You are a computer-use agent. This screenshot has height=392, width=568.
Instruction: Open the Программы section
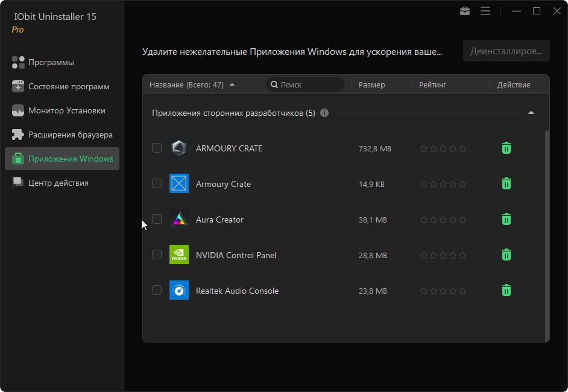62,62
